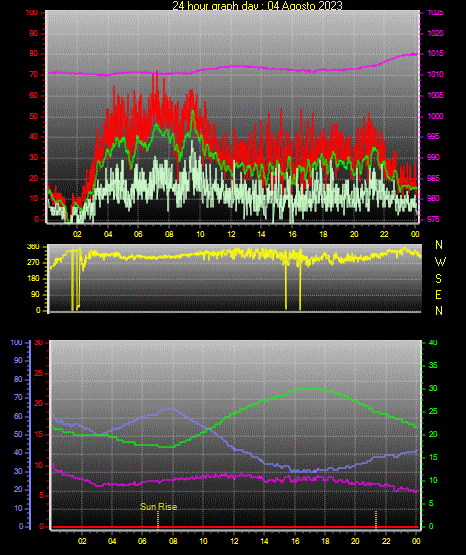
Task: Click the 20 label on red rain axis
Action: 39,404
